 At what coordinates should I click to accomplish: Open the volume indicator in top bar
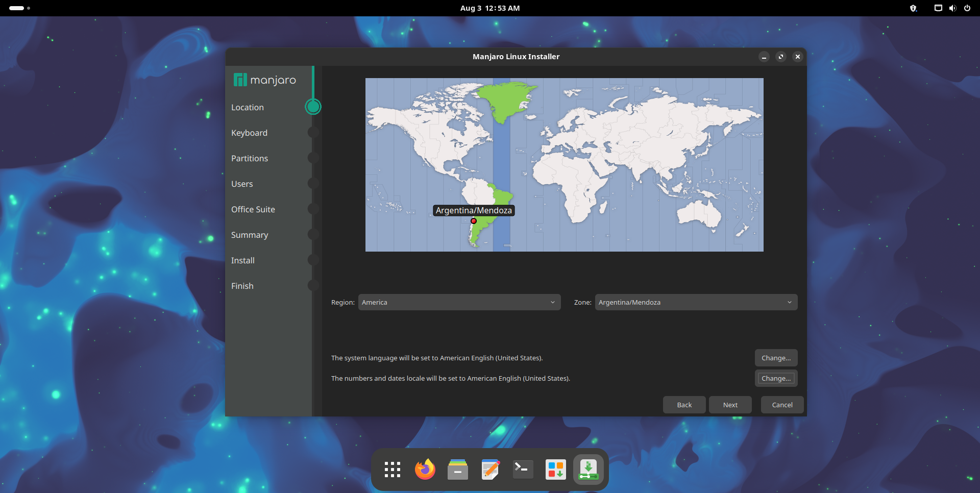(x=952, y=8)
